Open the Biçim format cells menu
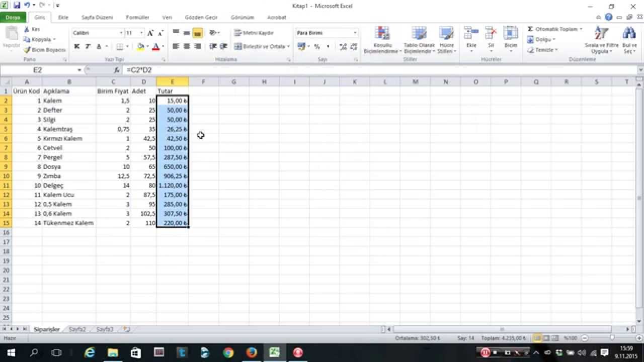 (511, 40)
